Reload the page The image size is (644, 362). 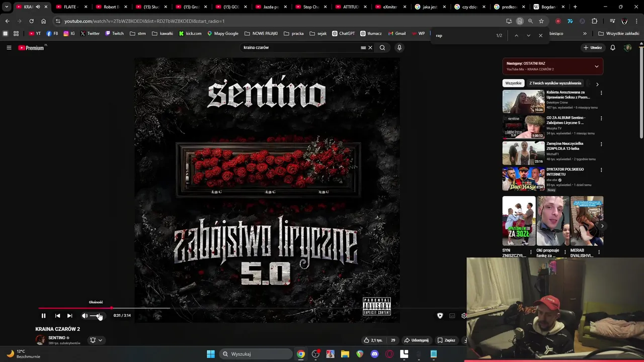31,21
